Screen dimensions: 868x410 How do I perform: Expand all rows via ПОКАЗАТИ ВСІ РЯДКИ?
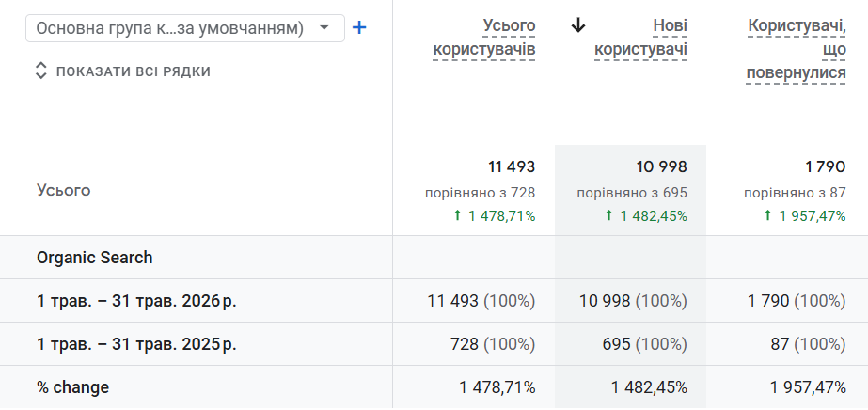point(123,71)
